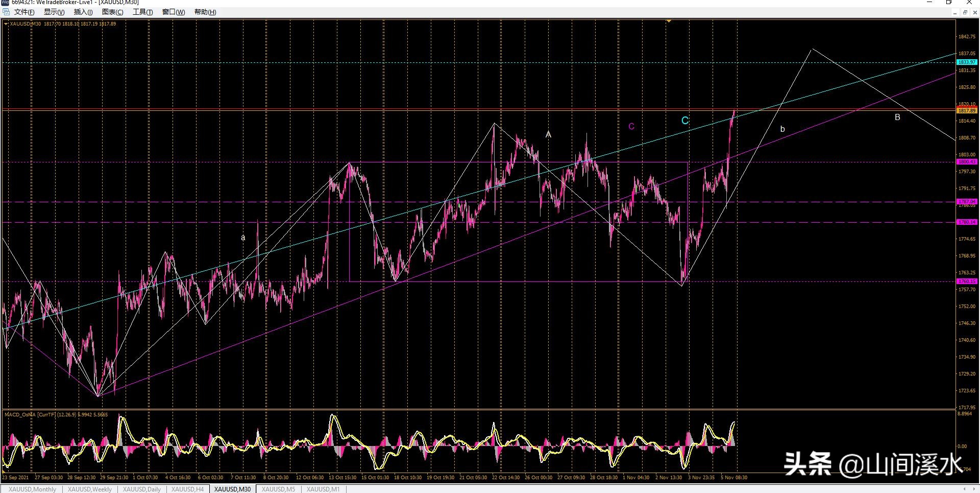Click the '1 Oct 07:30' time label
This screenshot has width=980, height=493.
coord(145,478)
